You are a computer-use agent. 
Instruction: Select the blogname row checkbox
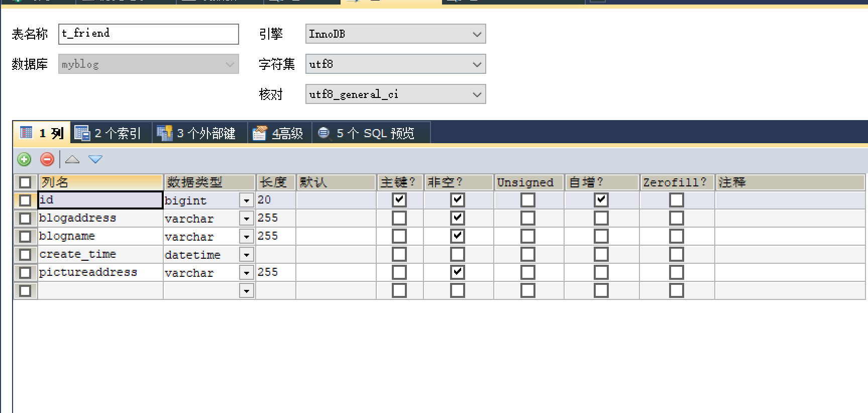25,236
